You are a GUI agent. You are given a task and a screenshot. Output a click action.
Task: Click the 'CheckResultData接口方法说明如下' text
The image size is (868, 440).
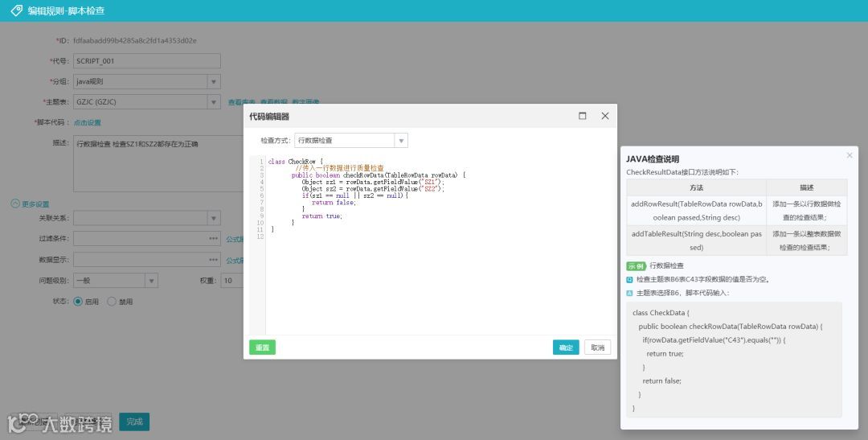[x=682, y=172]
